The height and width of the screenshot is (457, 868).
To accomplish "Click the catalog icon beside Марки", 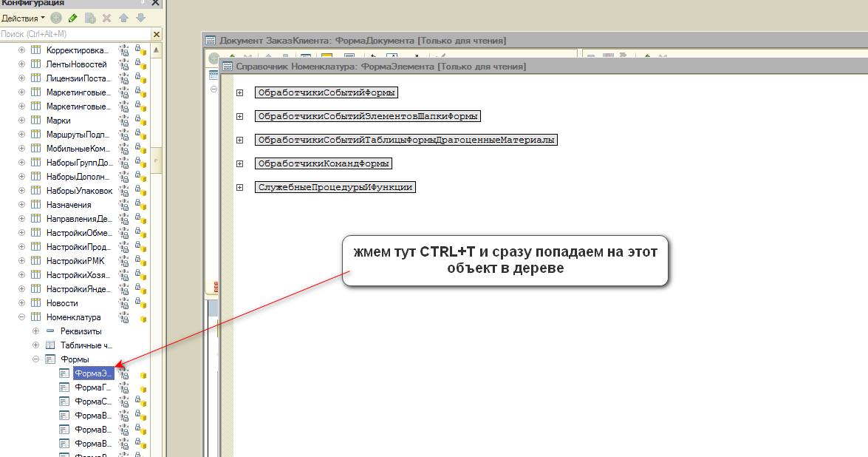I will click(35, 121).
